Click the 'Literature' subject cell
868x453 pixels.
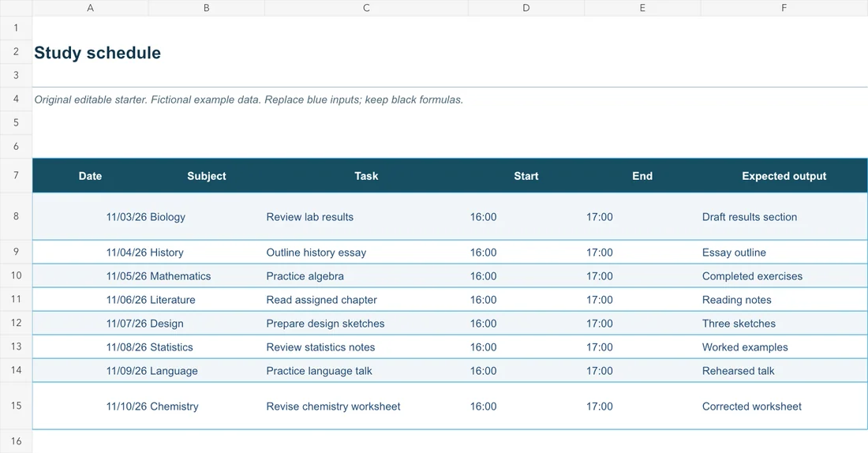(207, 300)
